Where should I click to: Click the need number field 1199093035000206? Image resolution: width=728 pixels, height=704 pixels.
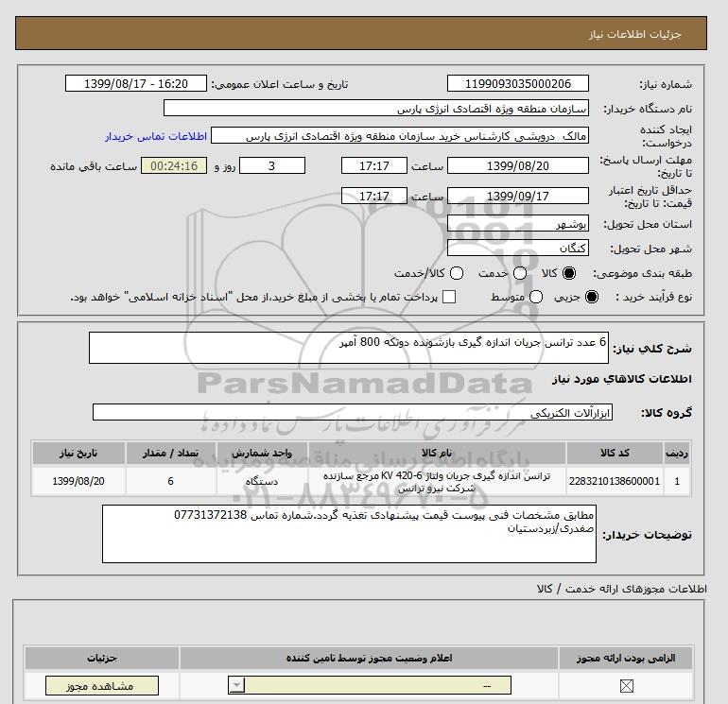(518, 83)
